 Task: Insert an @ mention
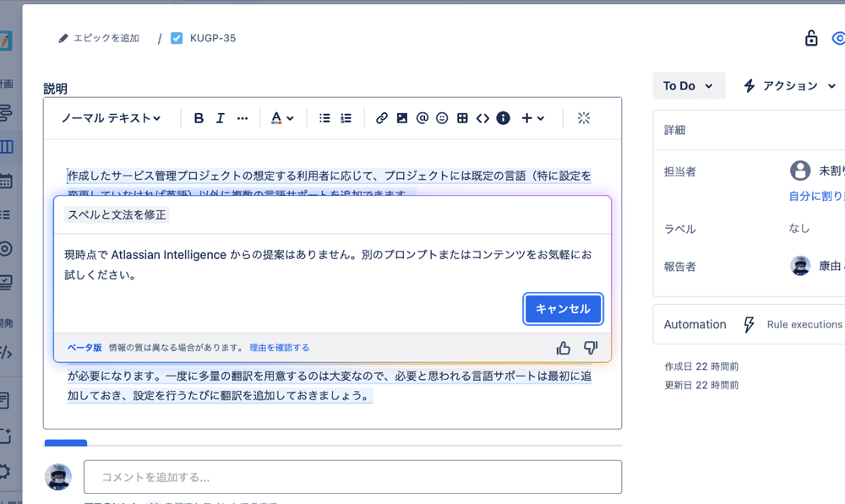(x=422, y=118)
